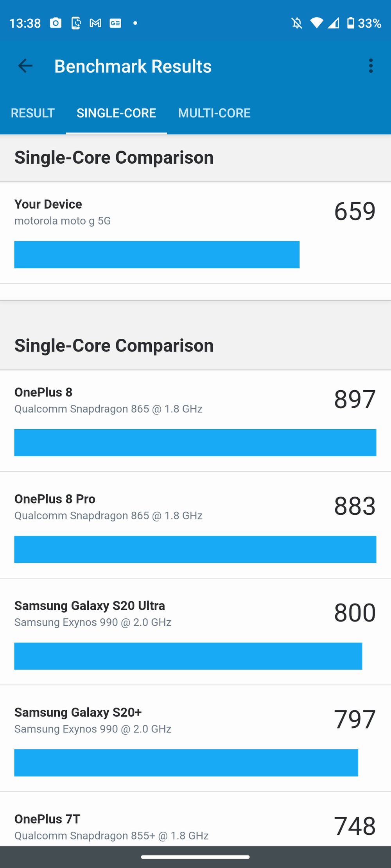Screen dimensions: 391x868
Task: Tap the muted bell status icon
Action: [x=297, y=23]
